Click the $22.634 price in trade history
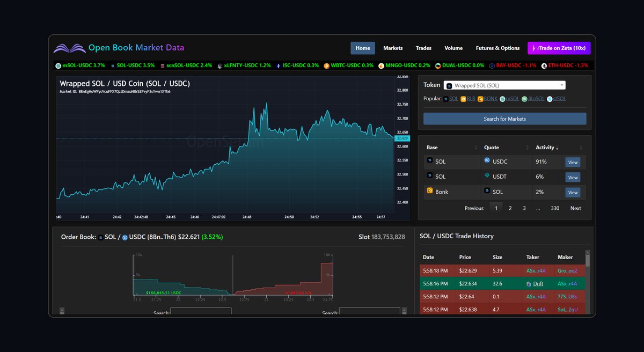 click(468, 284)
